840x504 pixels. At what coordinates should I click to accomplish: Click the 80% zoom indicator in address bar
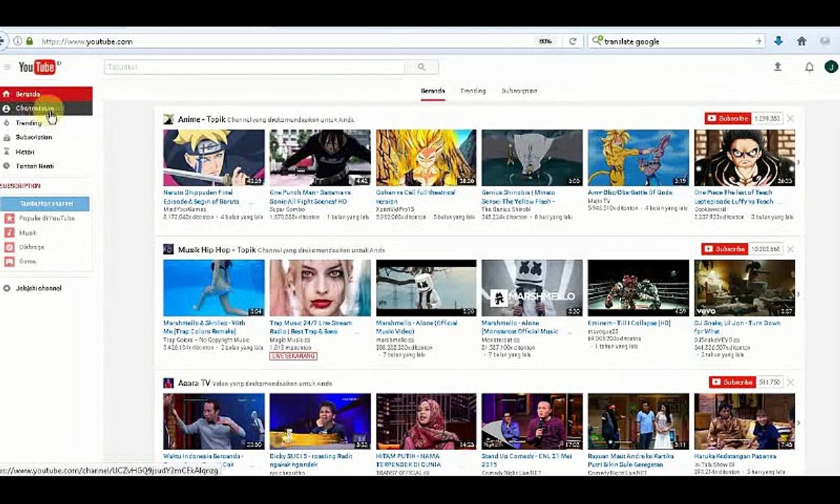[x=545, y=41]
